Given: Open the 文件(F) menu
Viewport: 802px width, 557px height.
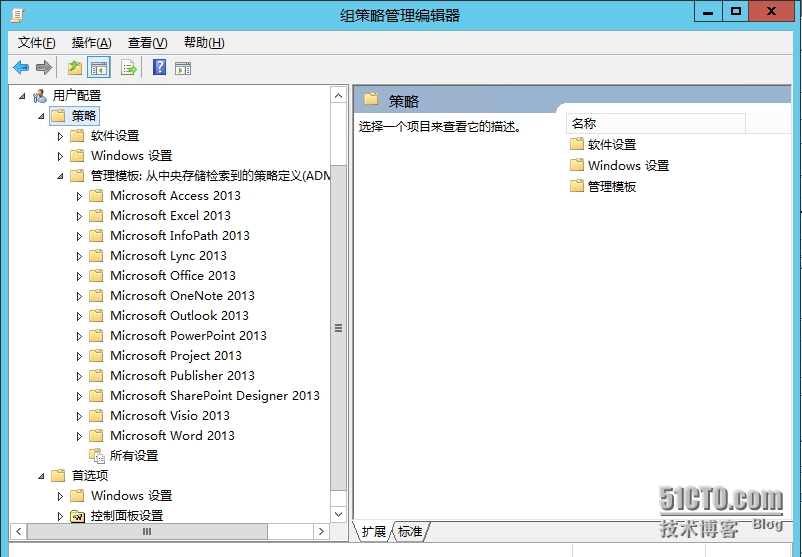Looking at the screenshot, I should [36, 43].
